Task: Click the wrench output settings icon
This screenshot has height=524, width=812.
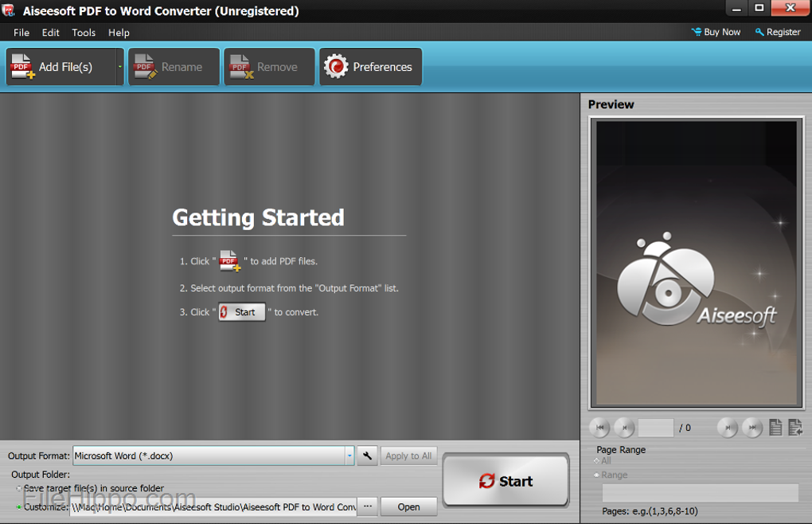Action: (x=367, y=456)
